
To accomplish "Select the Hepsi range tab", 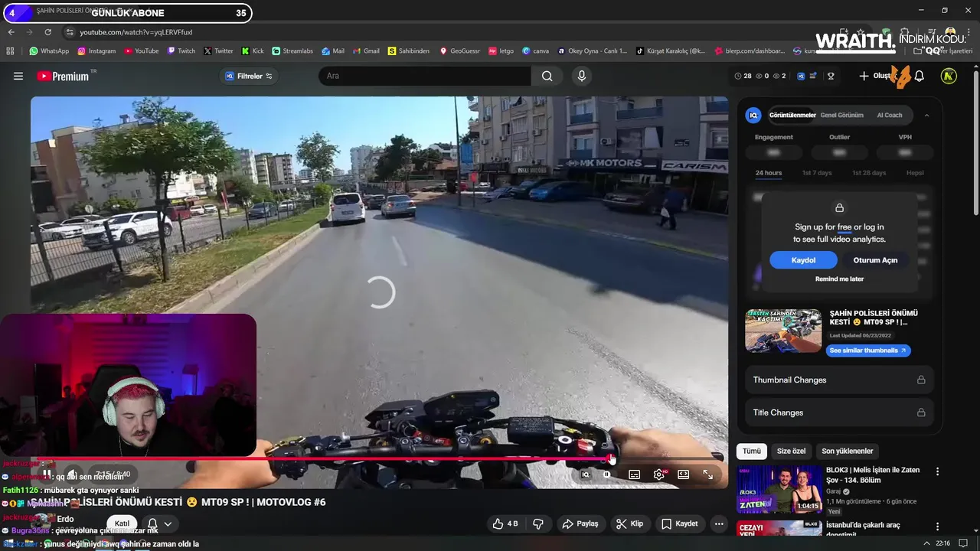I will (915, 173).
